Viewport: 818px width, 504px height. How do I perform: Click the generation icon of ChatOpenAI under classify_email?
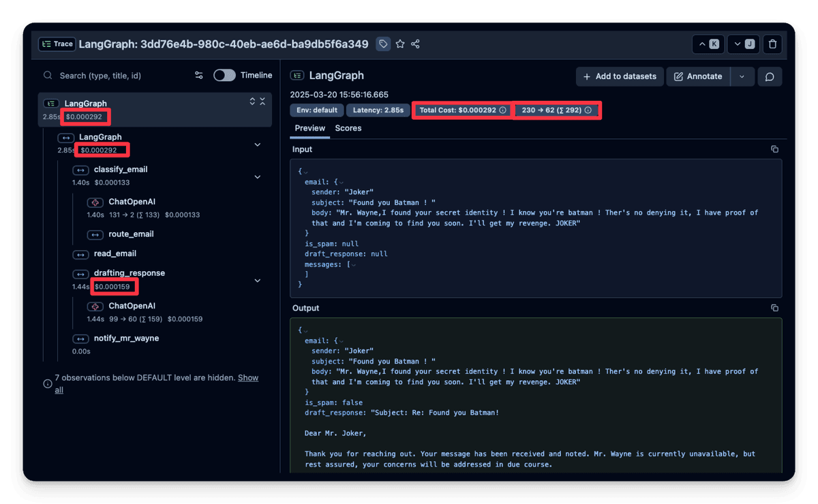(95, 202)
